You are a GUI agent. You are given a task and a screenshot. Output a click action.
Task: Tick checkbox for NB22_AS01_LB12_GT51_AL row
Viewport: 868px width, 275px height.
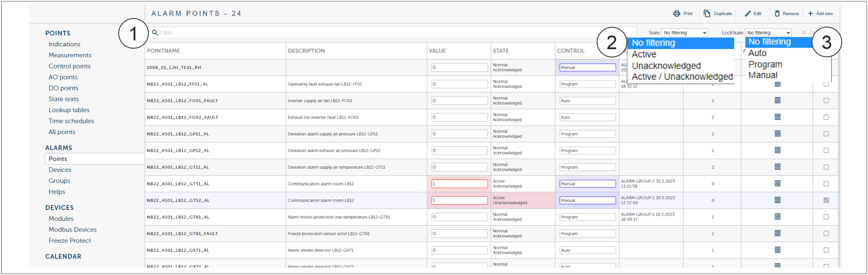(x=826, y=183)
